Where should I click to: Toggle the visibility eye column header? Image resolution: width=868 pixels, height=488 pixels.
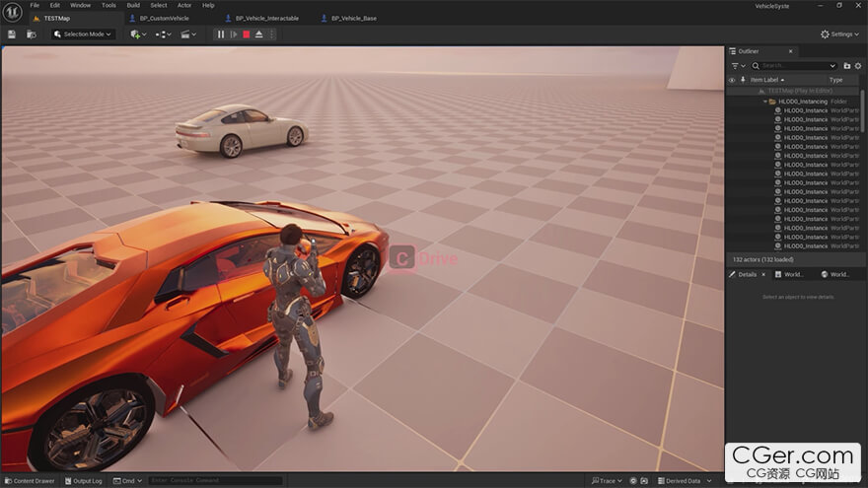tap(732, 80)
